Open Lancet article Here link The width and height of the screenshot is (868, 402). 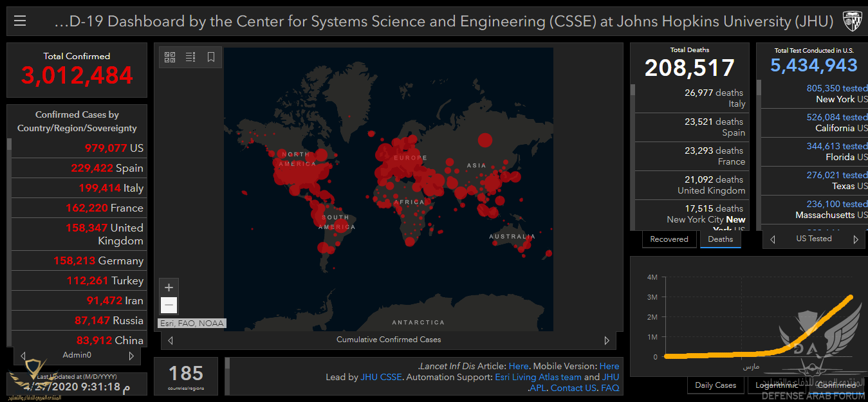[x=519, y=366]
